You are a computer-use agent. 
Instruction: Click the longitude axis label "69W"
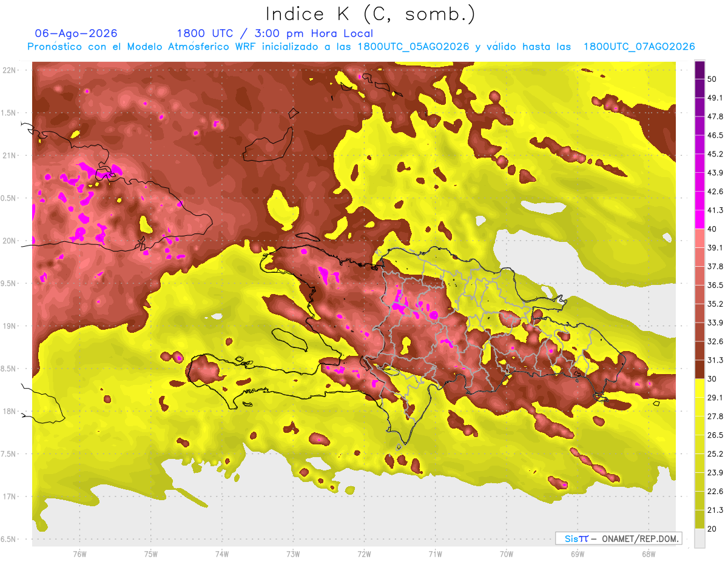[578, 554]
